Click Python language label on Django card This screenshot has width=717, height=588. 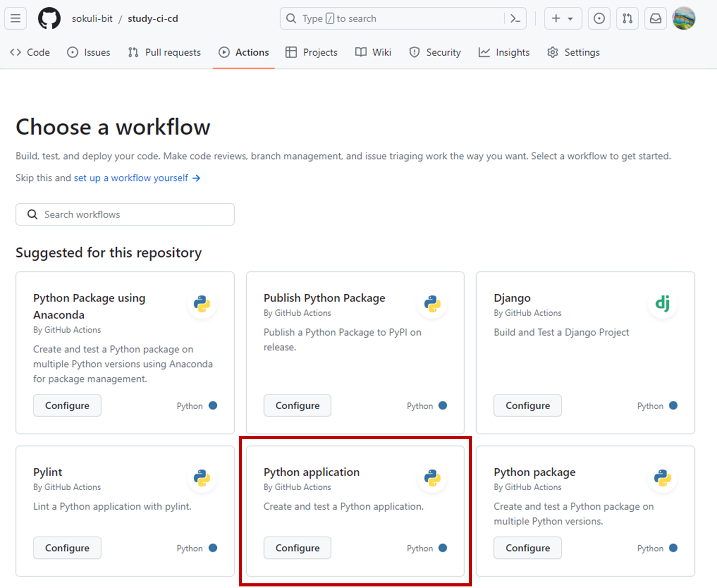point(650,406)
